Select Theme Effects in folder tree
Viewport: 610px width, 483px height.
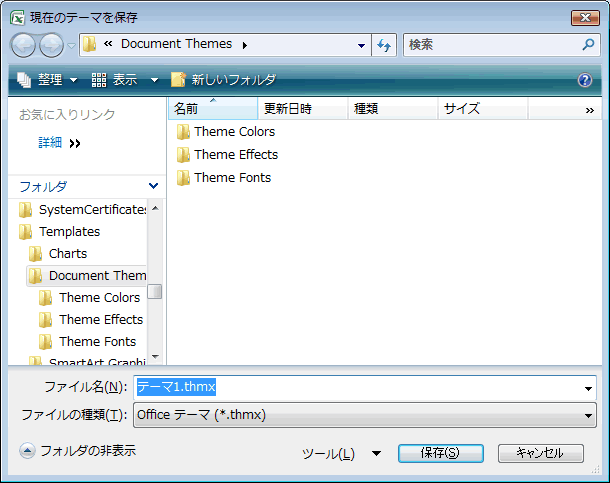point(91,320)
